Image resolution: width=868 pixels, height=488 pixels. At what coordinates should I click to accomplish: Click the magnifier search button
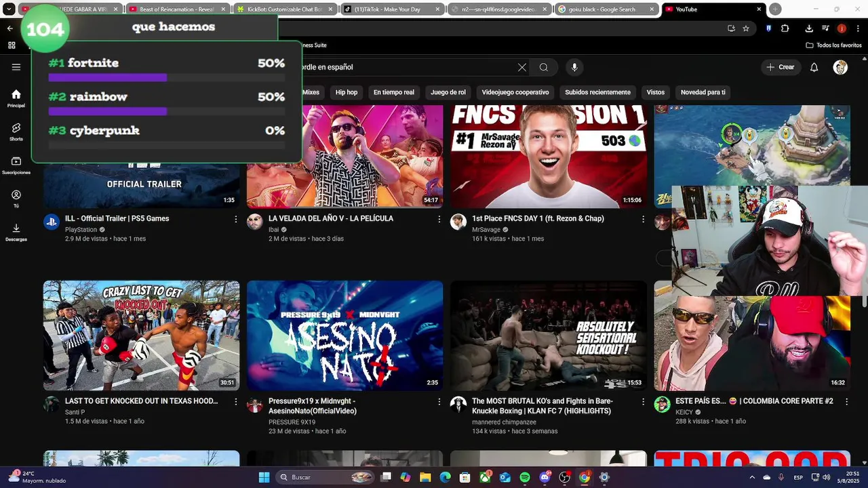click(544, 67)
